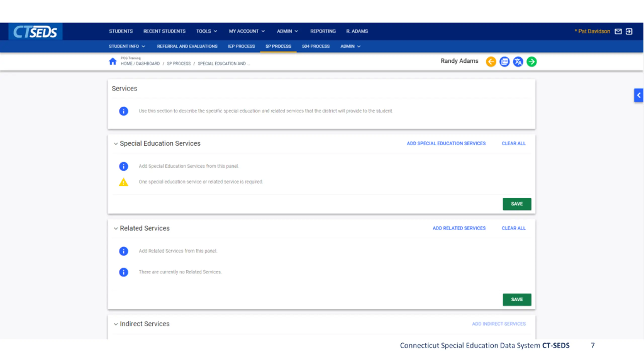Open the My Account dropdown
644x362 pixels.
[247, 31]
